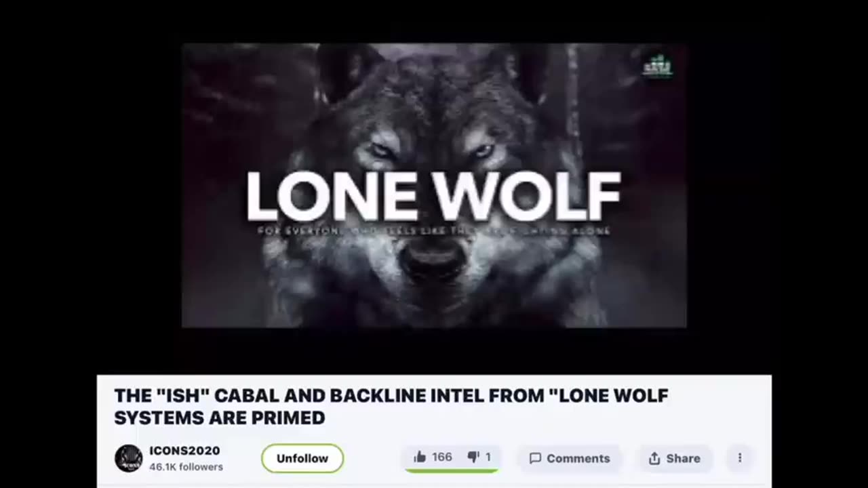Click the share arrow icon

pyautogui.click(x=654, y=459)
